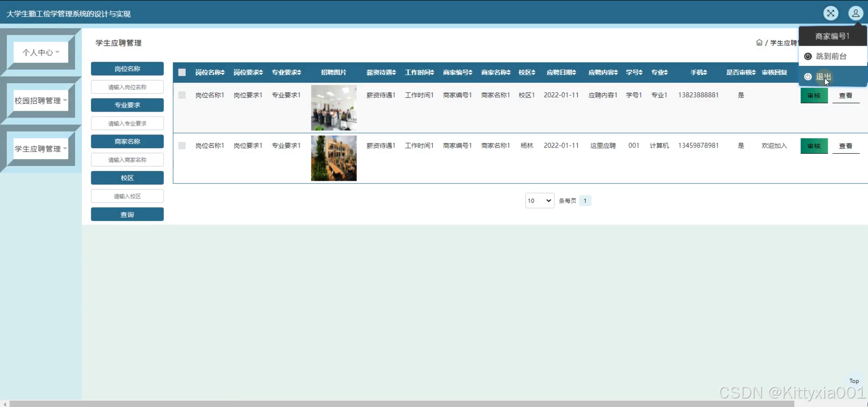The width and height of the screenshot is (868, 407).
Task: Open the page size dropdown showing 10
Action: coord(539,201)
